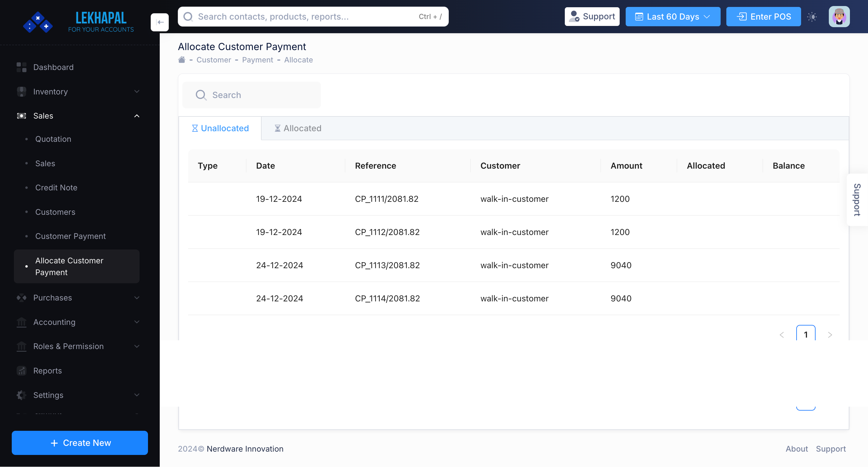
Task: Switch to the Allocated tab
Action: click(x=297, y=128)
